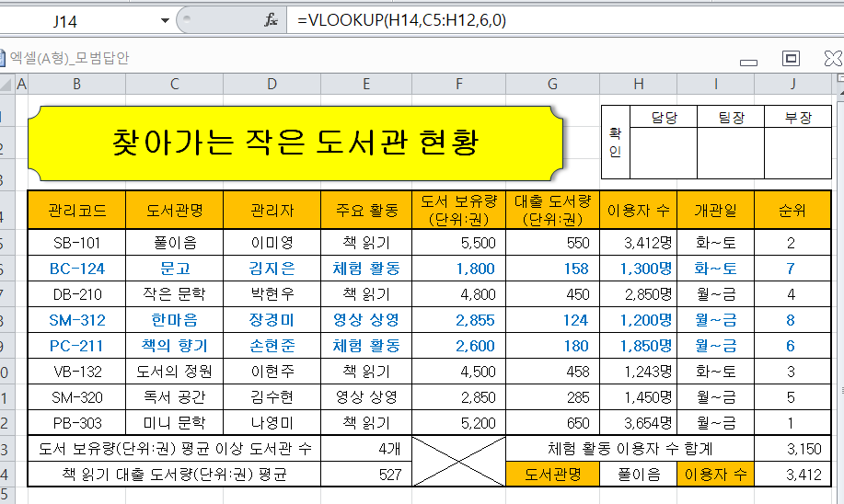Select the orange 이용자 수 label cell
This screenshot has height=504, width=844.
coord(714,475)
